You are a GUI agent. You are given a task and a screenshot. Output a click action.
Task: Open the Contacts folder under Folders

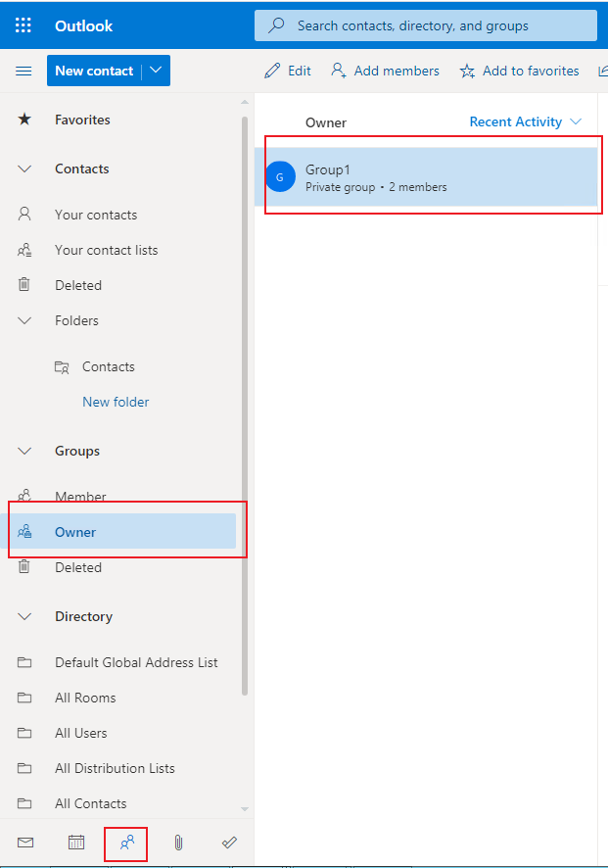(x=109, y=366)
